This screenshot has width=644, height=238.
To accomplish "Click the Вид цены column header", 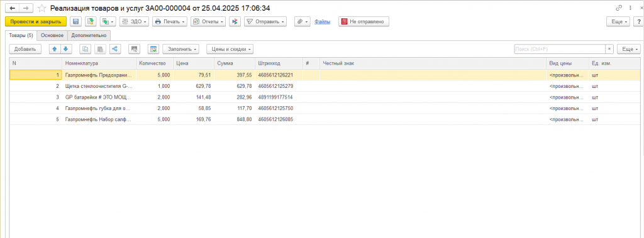I will point(568,63).
